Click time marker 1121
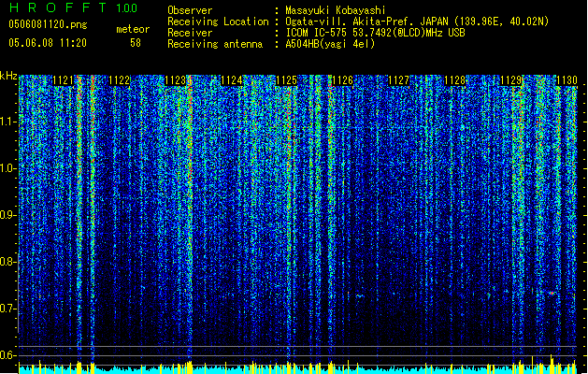Image resolution: width=588 pixels, height=374 pixels. (63, 80)
